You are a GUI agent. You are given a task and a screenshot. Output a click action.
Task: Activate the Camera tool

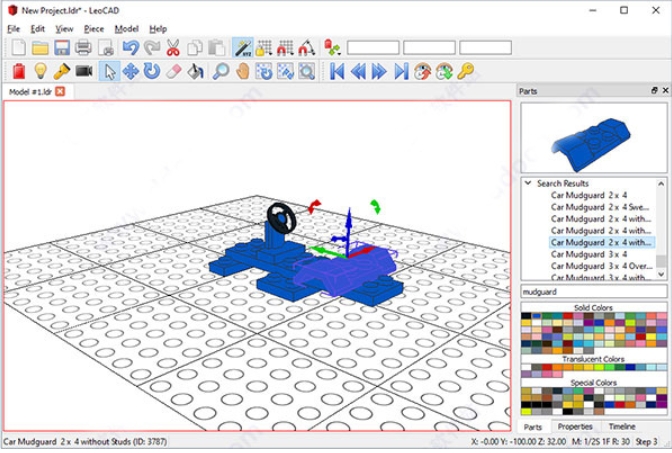pos(84,71)
